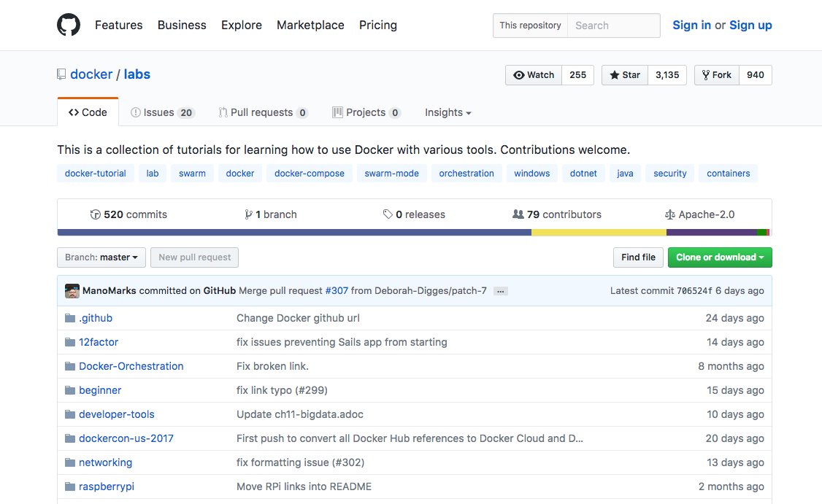822x504 pixels.
Task: Click the folder icon beside dockercon-us-2017
Action: tap(70, 438)
